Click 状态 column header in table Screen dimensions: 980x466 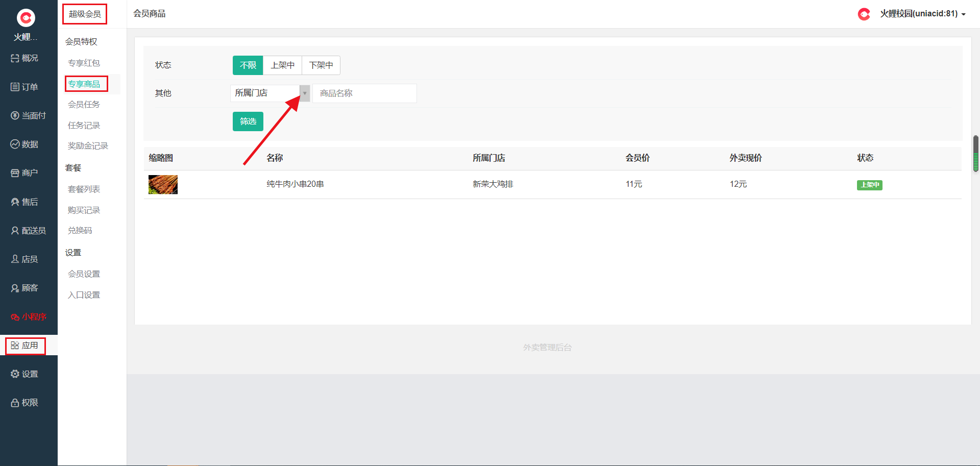(865, 158)
